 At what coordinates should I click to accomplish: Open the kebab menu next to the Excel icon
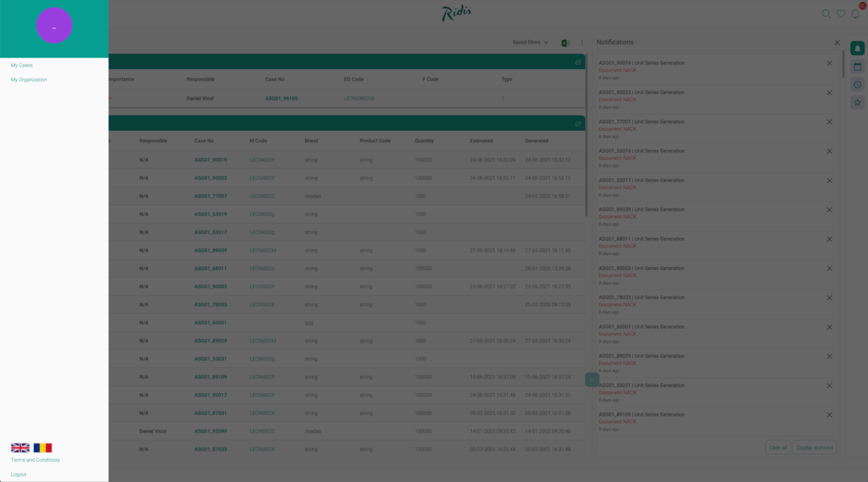(x=581, y=42)
